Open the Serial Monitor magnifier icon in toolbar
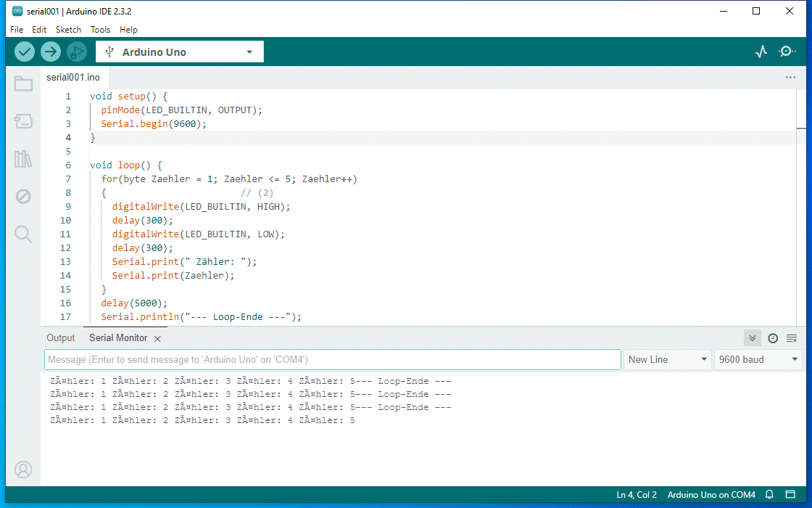 (x=787, y=52)
